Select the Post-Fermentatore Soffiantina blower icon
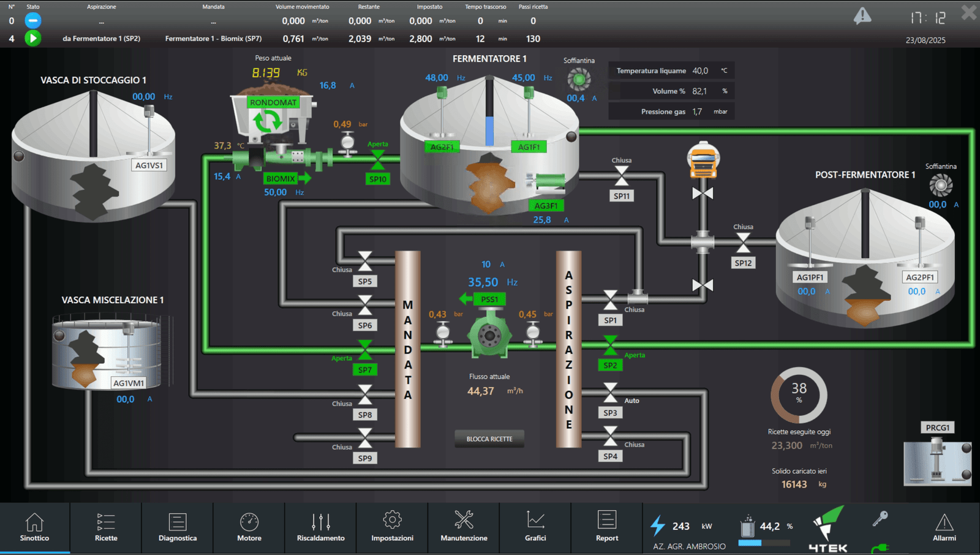Viewport: 980px width, 555px height. click(940, 185)
